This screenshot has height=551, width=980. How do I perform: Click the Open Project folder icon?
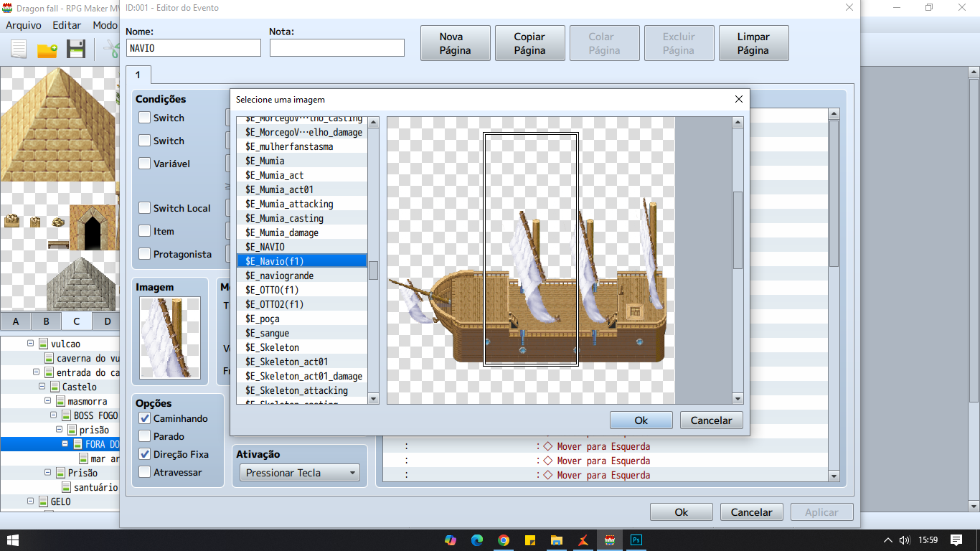47,50
